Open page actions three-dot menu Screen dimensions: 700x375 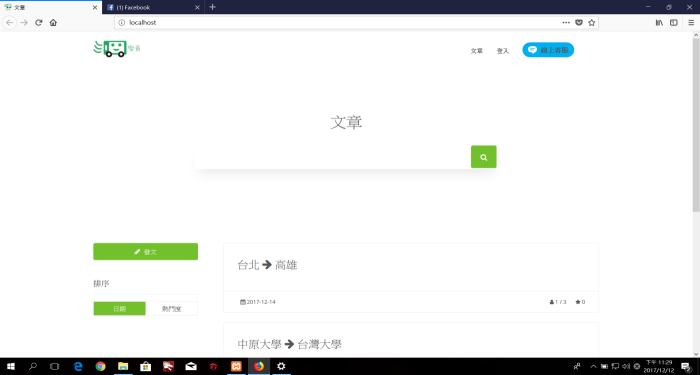[566, 22]
